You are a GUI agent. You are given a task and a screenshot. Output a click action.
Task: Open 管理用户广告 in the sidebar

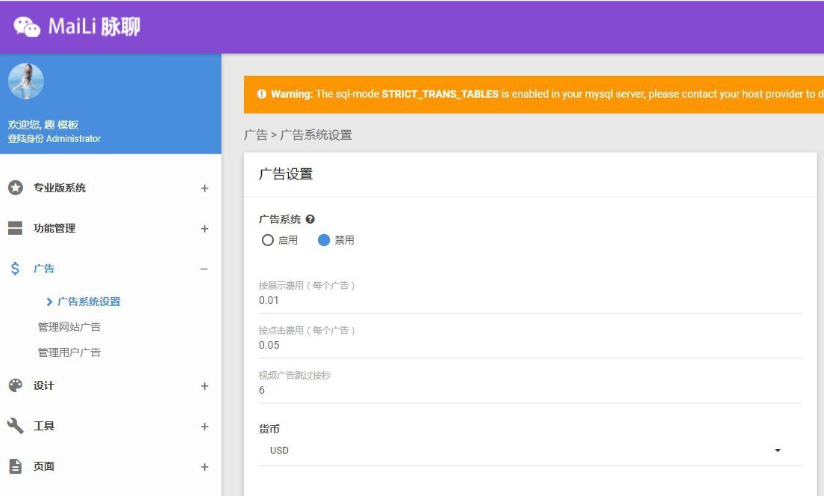point(69,352)
